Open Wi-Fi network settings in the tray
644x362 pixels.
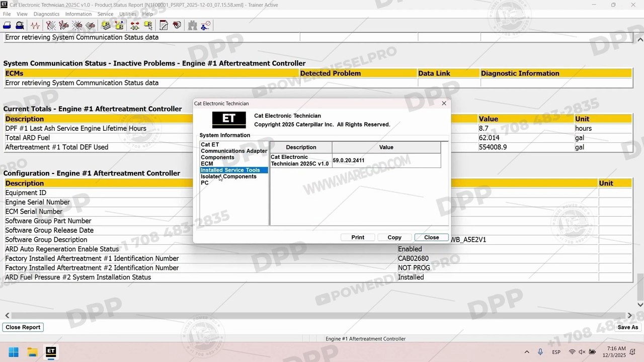pyautogui.click(x=572, y=352)
